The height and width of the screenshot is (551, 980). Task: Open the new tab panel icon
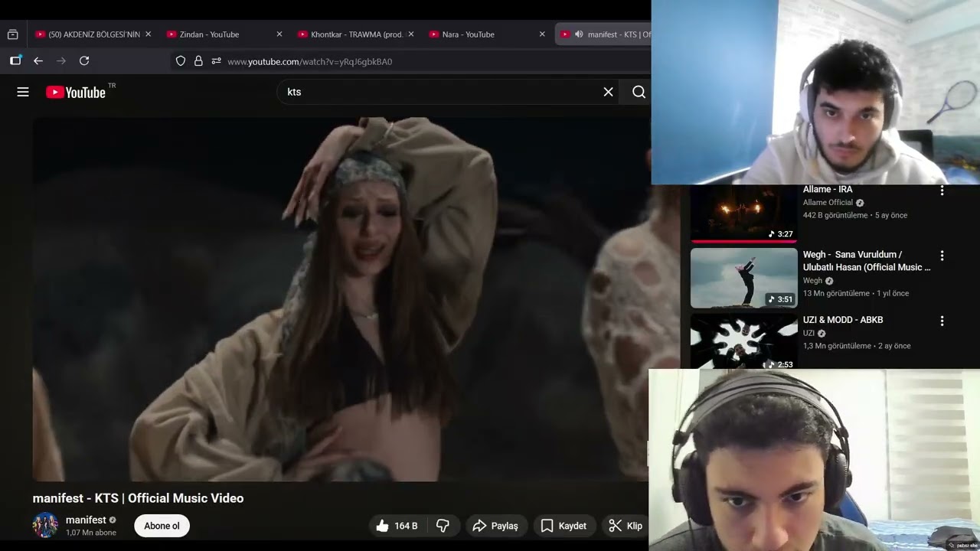15,60
